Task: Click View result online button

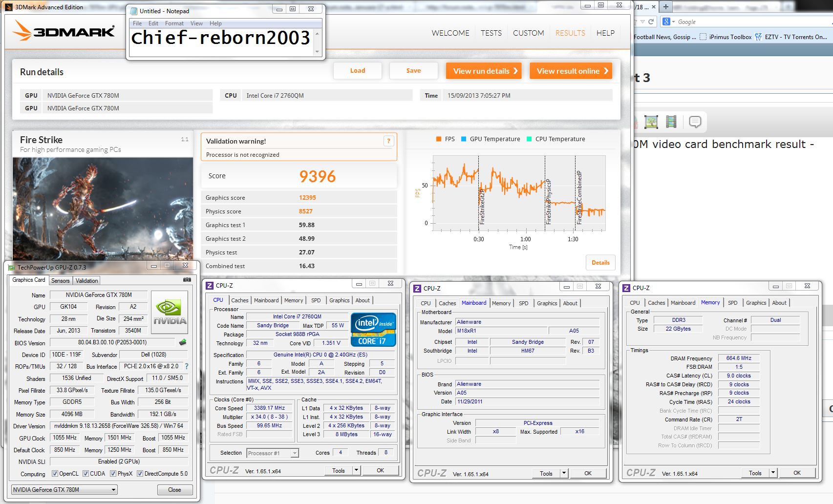Action: (571, 71)
